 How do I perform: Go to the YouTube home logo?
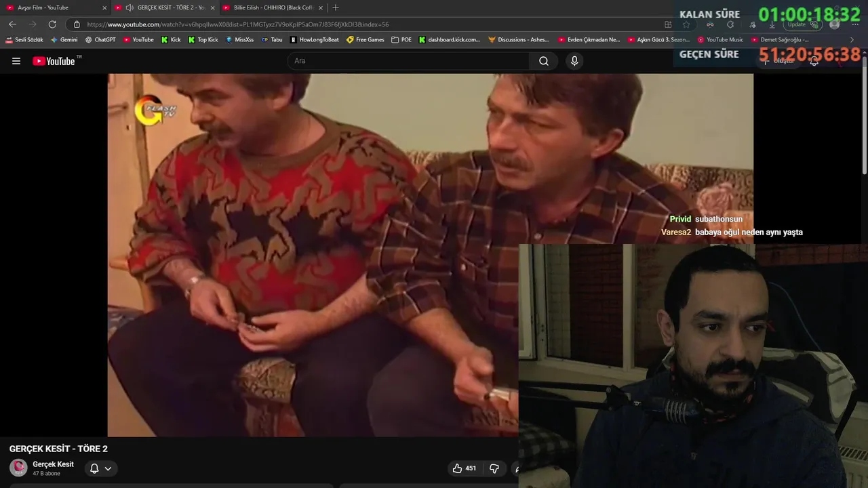coord(54,61)
